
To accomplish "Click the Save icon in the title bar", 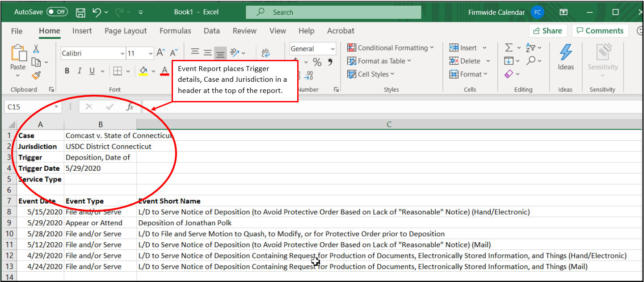I will pos(80,13).
